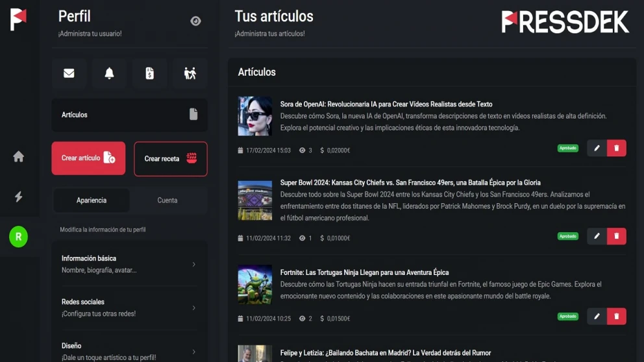This screenshot has width=644, height=362.
Task: Edit the Sora de OpenAI article
Action: pos(597,148)
